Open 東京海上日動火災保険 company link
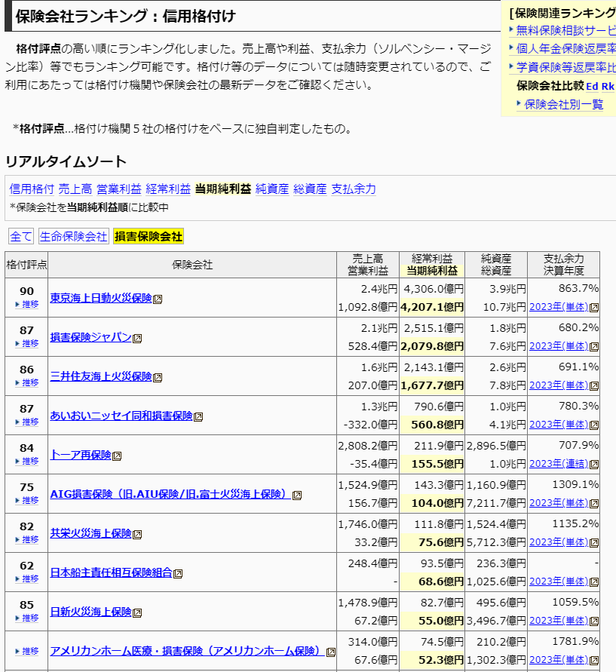This screenshot has width=616, height=672. 101,298
